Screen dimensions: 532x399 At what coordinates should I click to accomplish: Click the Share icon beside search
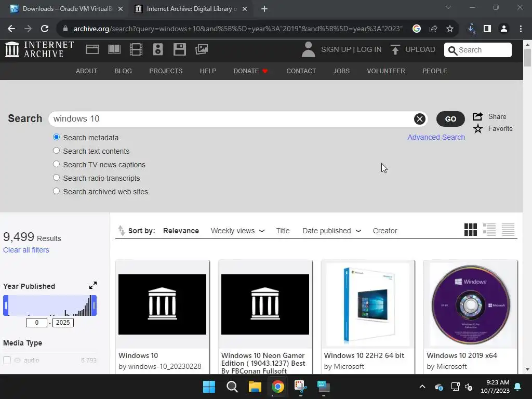(478, 117)
